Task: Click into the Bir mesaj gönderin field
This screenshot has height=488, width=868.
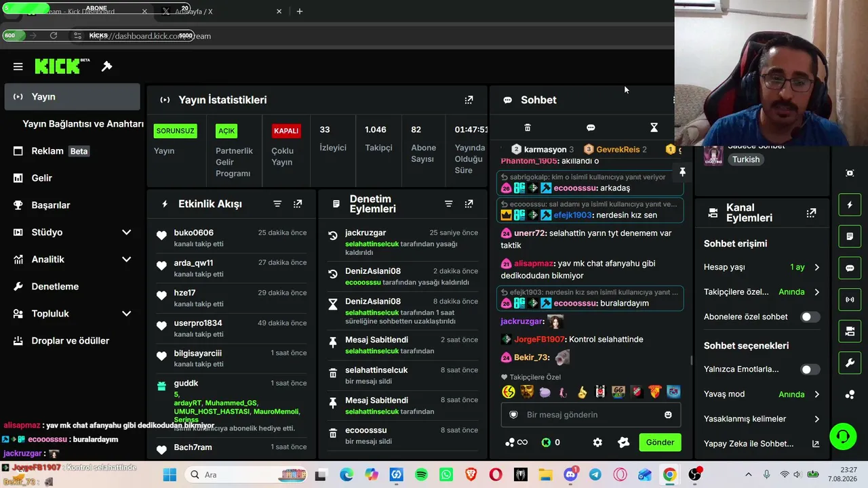Action: click(591, 415)
